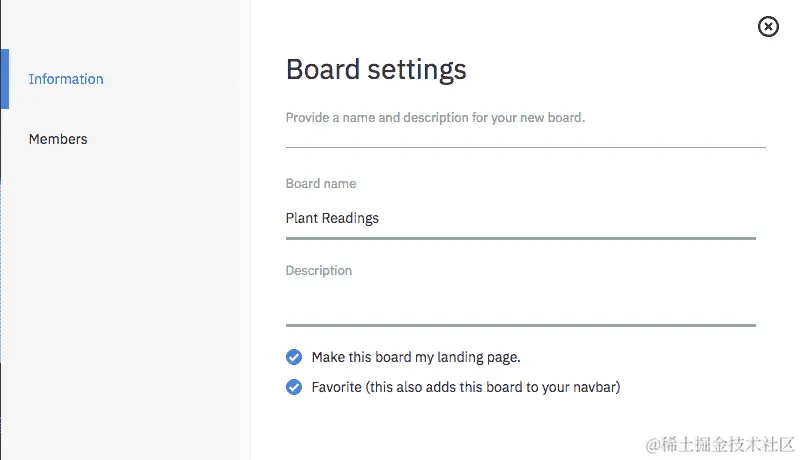The height and width of the screenshot is (460, 801).
Task: Click the blue active indicator beside Information
Action: pyautogui.click(x=4, y=79)
